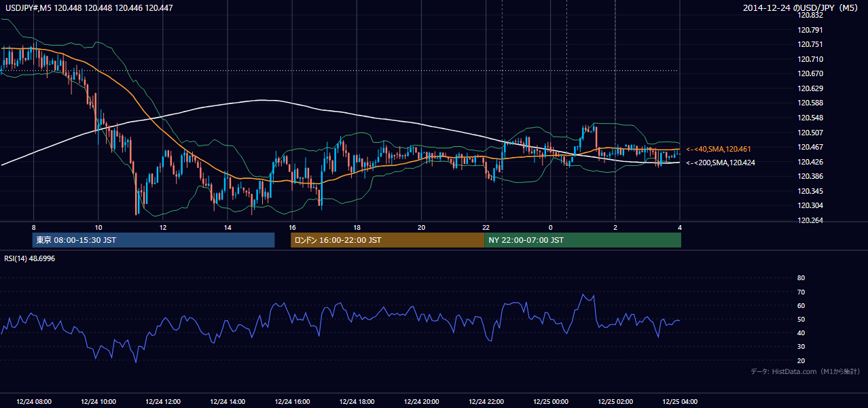The height and width of the screenshot is (408, 868).
Task: Click the 12/25 04:00 time axis label
Action: click(x=679, y=402)
